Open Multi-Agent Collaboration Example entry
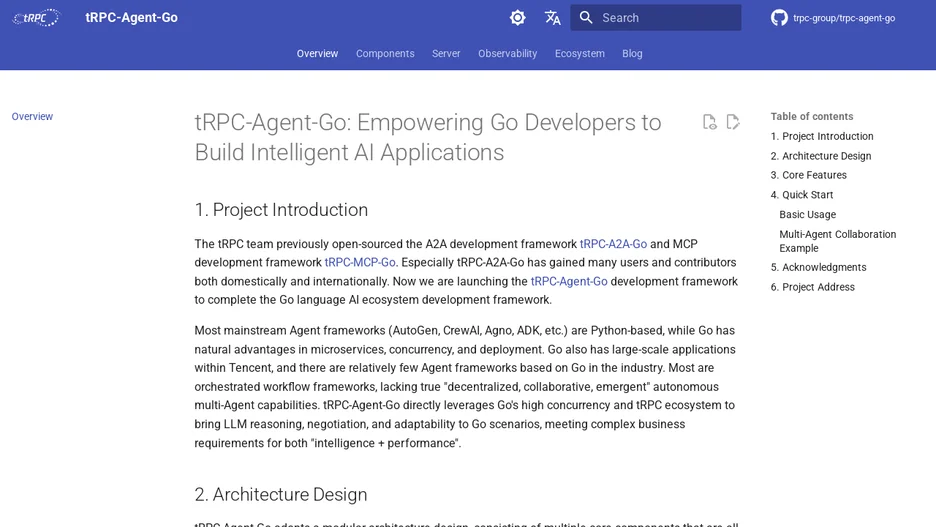Screen dimensions: 936x527 838,241
